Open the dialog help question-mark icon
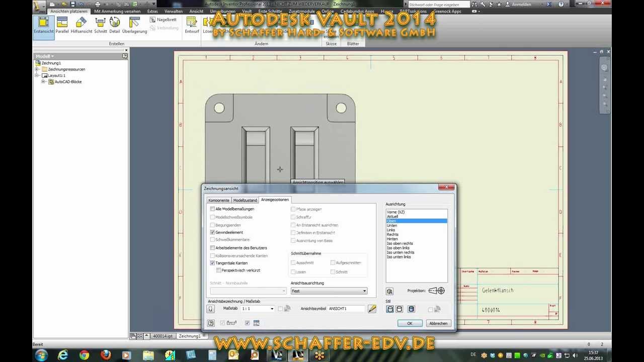Viewport: 644px width, 362px height. click(x=211, y=323)
